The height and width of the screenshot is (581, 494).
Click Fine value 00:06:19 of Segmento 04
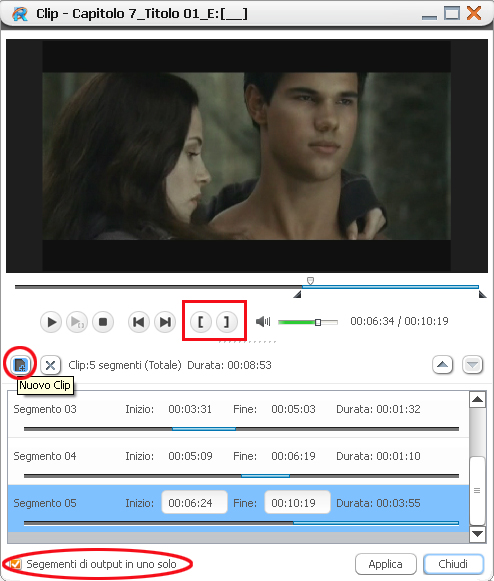293,456
